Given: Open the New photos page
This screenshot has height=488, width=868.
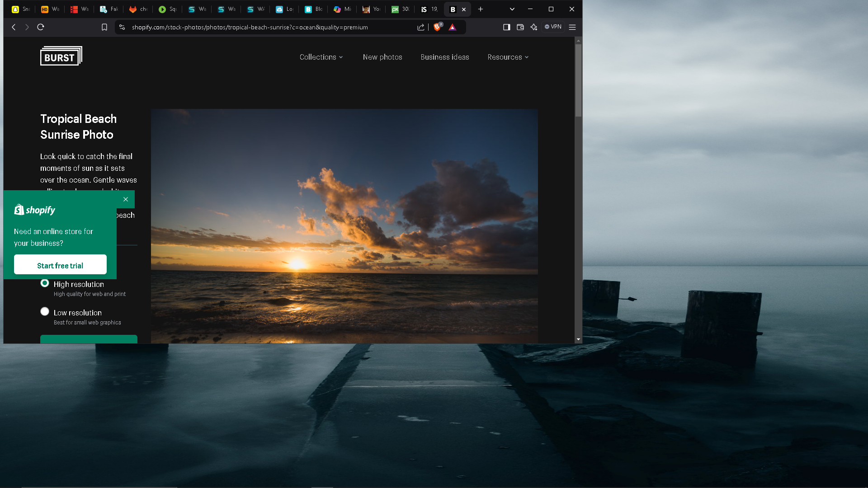Looking at the screenshot, I should (x=382, y=57).
